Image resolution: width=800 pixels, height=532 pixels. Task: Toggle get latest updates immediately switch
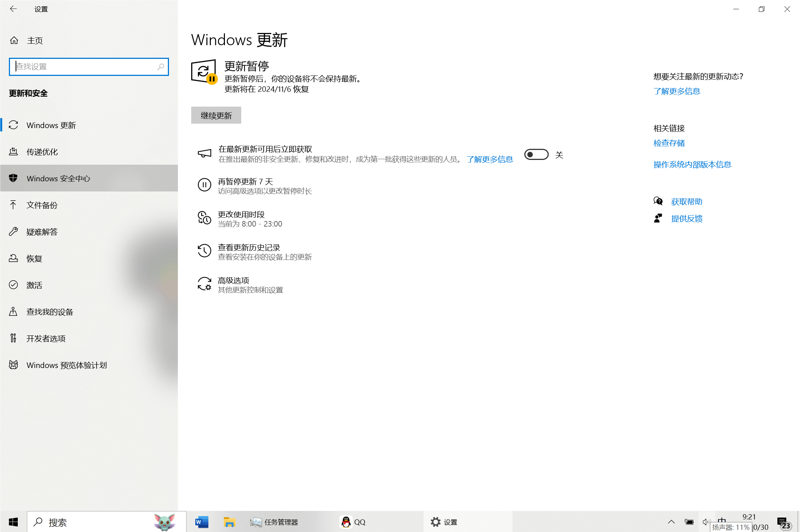point(536,155)
